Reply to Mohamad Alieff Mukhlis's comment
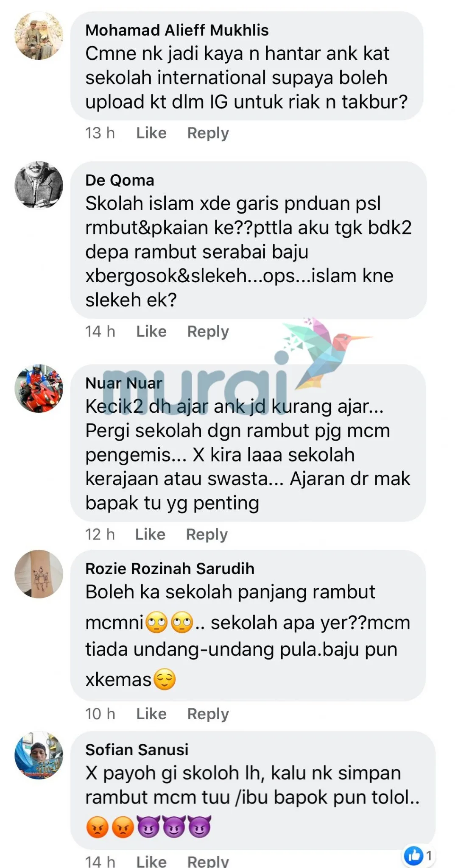Viewport: 455px width, 868px height. [208, 133]
